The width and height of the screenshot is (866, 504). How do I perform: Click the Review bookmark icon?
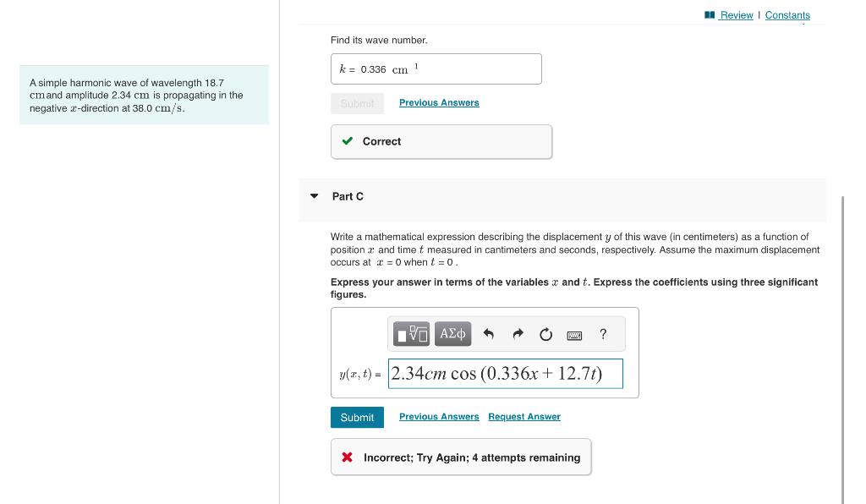point(711,14)
